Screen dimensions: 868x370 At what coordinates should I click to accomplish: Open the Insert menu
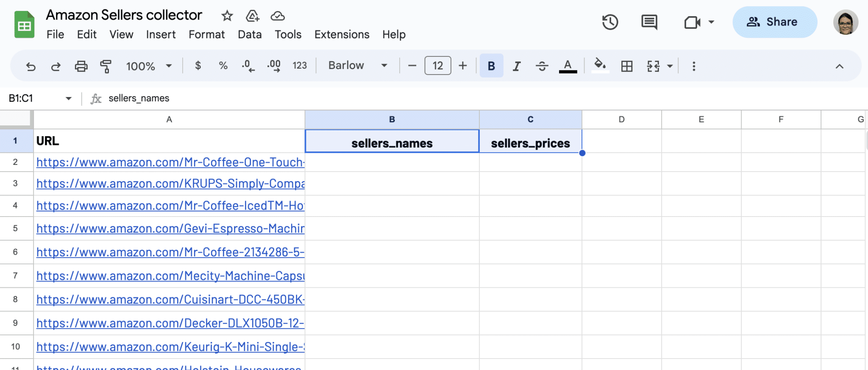[x=161, y=34]
